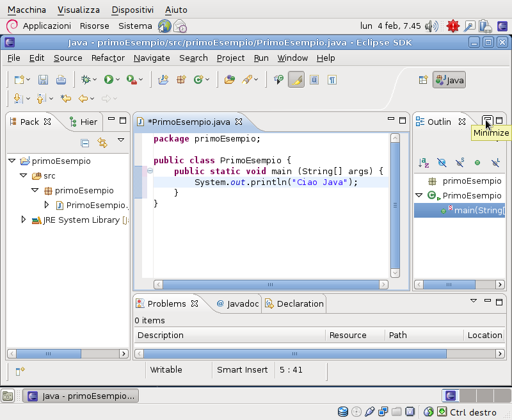The image size is (512, 420).
Task: Open the Run configurations dropdown arrow
Action: click(118, 79)
